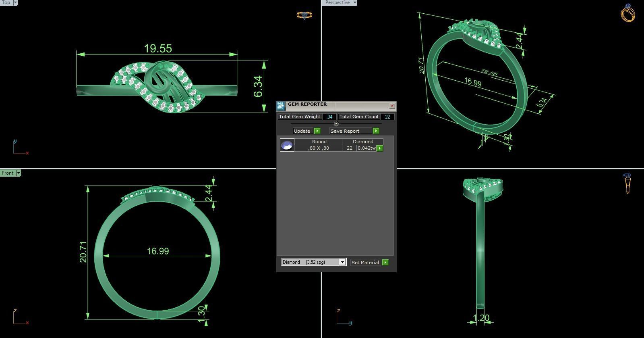This screenshot has width=644, height=338.
Task: Click the 1.30 dimension in Front view
Action: click(202, 314)
